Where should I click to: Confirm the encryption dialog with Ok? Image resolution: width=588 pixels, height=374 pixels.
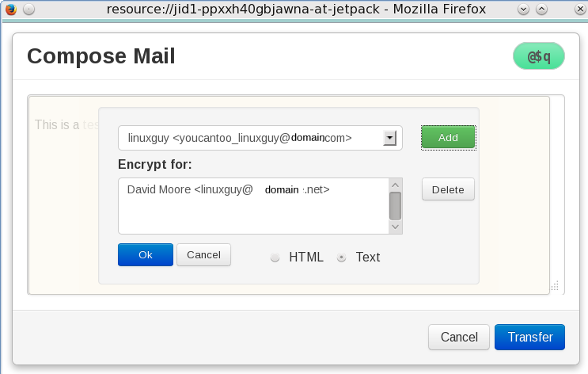pyautogui.click(x=145, y=254)
